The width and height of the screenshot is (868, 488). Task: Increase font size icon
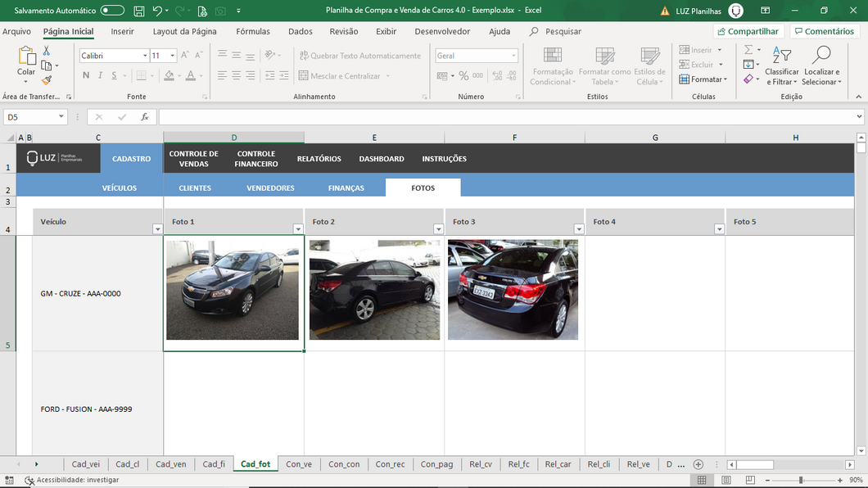[185, 56]
